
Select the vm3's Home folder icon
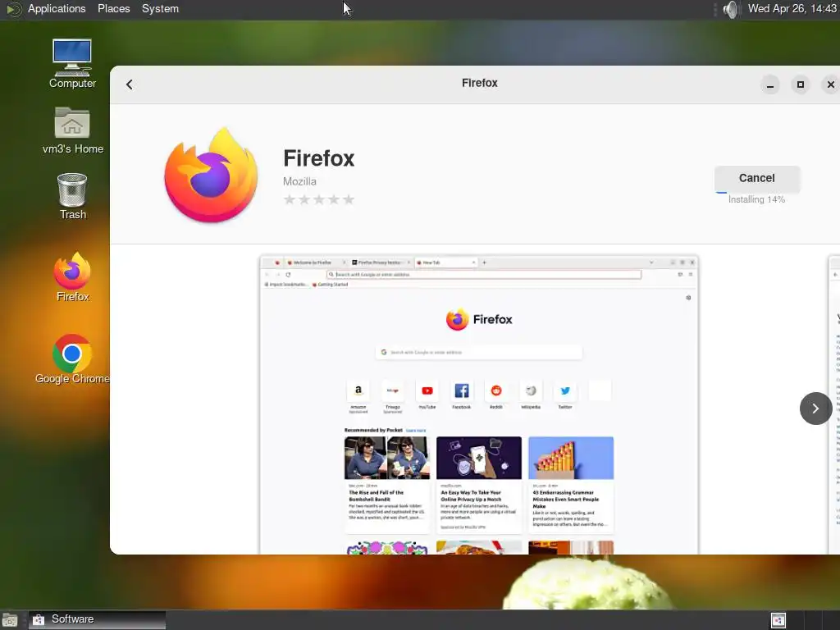[x=72, y=130]
